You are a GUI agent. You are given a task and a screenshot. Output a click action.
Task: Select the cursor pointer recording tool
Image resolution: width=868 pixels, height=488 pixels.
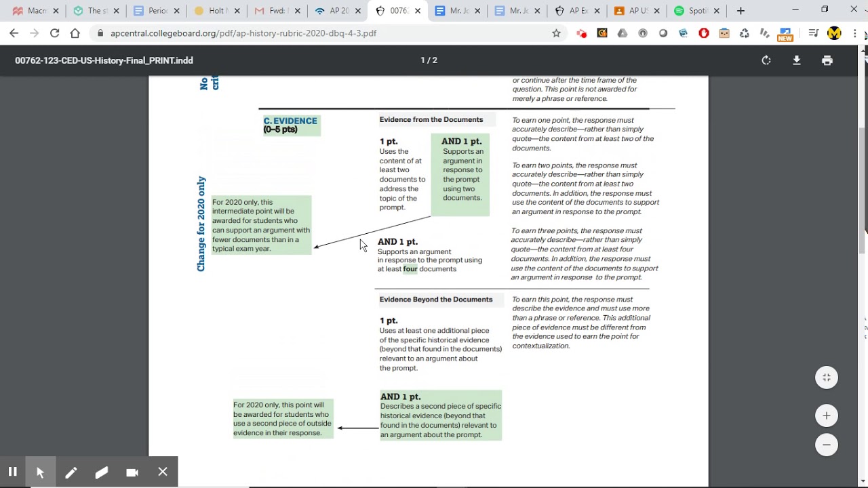(x=41, y=472)
